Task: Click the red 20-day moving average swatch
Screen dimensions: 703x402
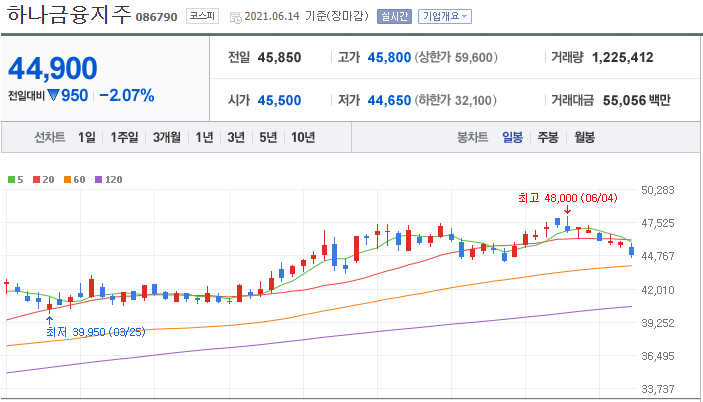Action: point(36,180)
